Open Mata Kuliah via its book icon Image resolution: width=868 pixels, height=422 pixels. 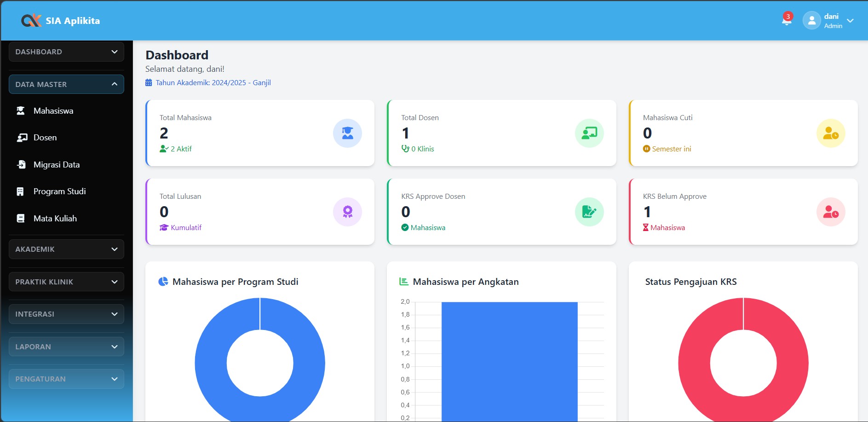point(21,218)
